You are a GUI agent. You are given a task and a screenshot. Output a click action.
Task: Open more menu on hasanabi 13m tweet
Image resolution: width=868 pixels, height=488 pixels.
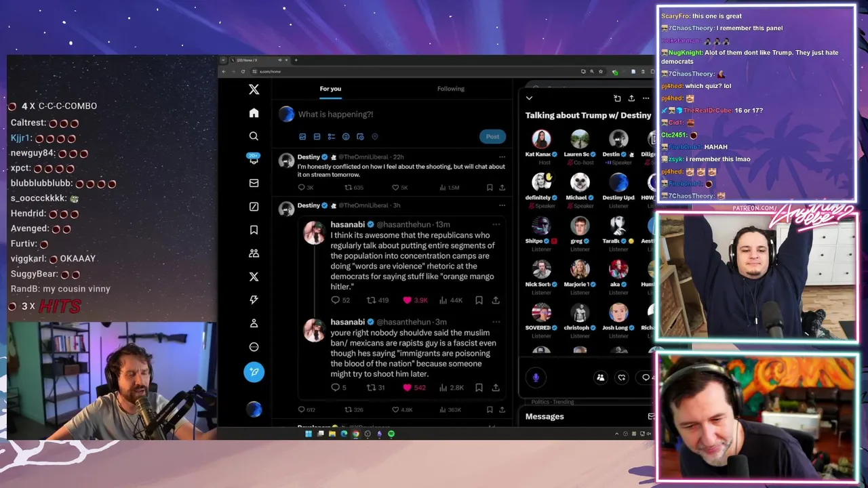(x=496, y=224)
